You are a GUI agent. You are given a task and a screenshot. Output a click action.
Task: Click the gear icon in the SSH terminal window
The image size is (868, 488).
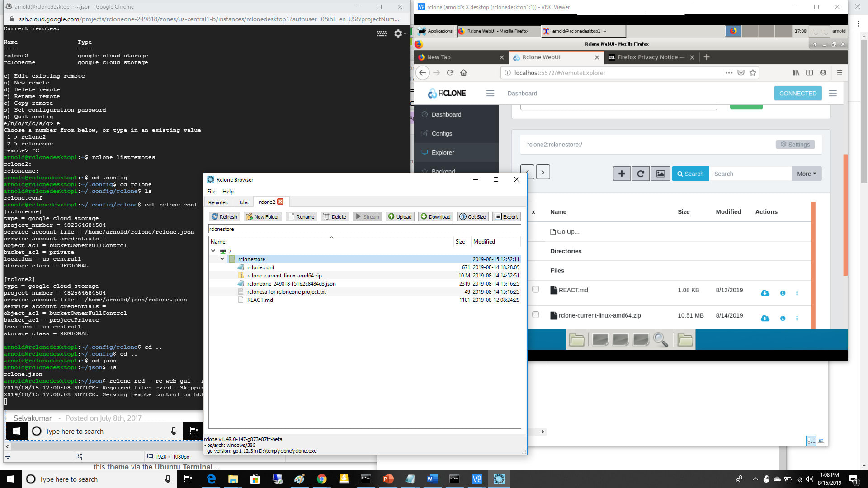point(398,33)
